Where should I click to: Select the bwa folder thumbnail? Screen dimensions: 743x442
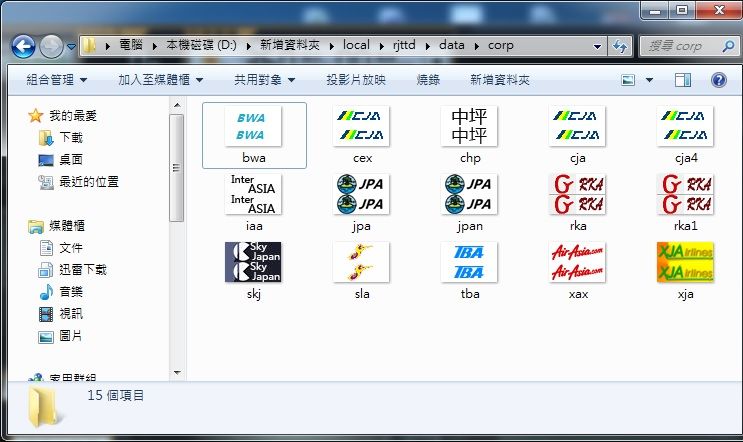coord(254,126)
